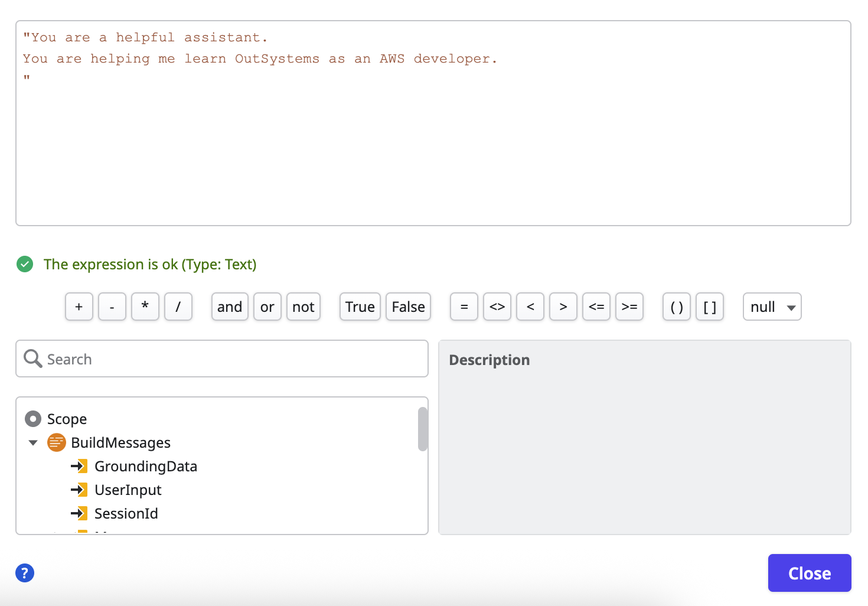Insert the divide operator
The width and height of the screenshot is (868, 606).
tap(178, 307)
